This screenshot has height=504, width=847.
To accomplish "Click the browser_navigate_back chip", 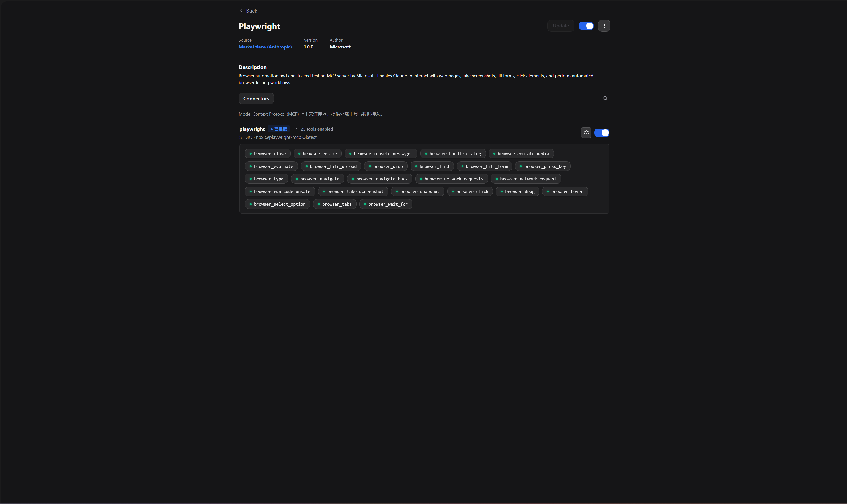I will click(380, 179).
